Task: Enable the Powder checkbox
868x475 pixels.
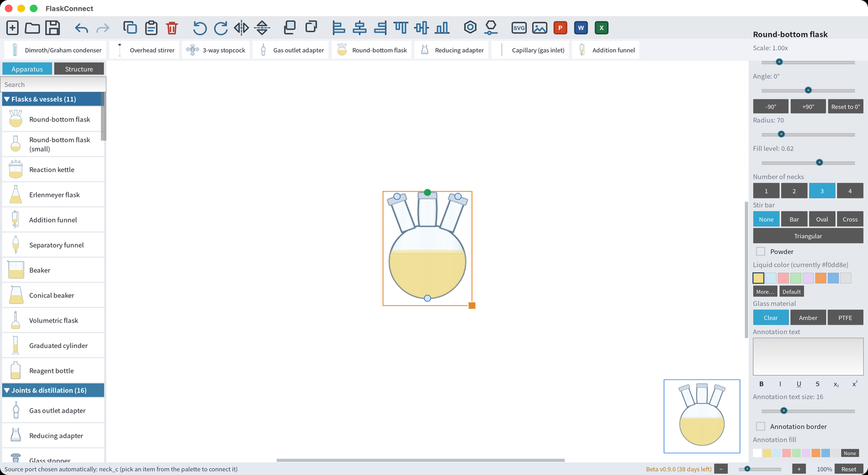Action: point(761,251)
